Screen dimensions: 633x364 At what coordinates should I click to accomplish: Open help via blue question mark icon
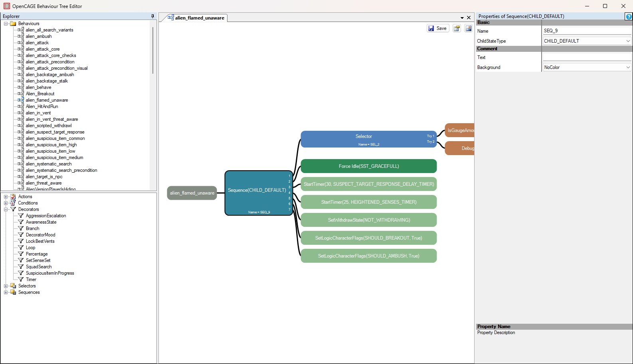coord(629,16)
